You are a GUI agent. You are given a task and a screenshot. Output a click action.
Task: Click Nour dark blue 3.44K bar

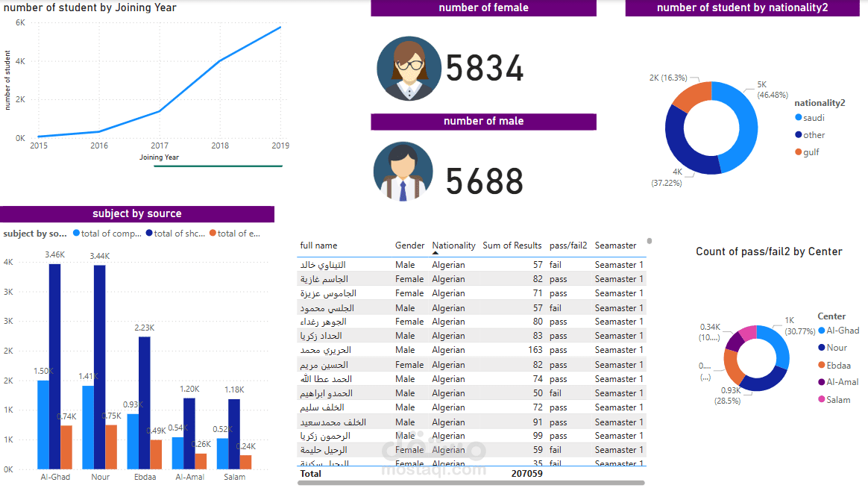pos(100,367)
